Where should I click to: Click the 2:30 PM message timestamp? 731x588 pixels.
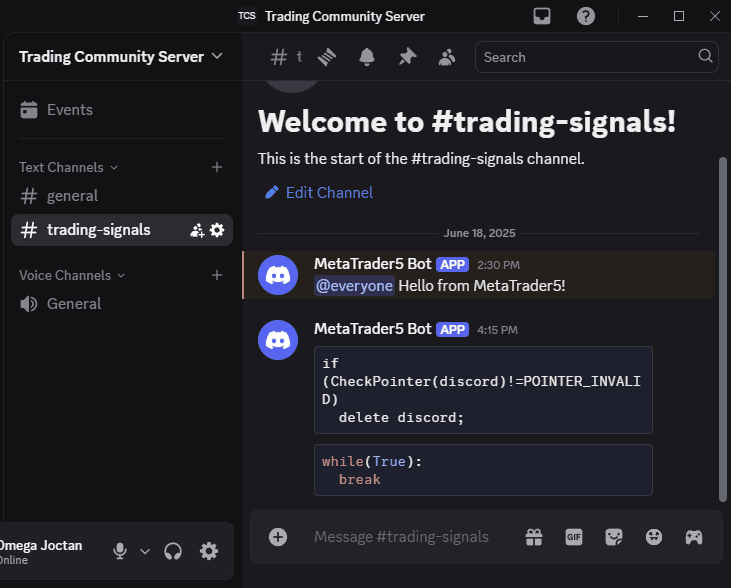pyautogui.click(x=498, y=265)
